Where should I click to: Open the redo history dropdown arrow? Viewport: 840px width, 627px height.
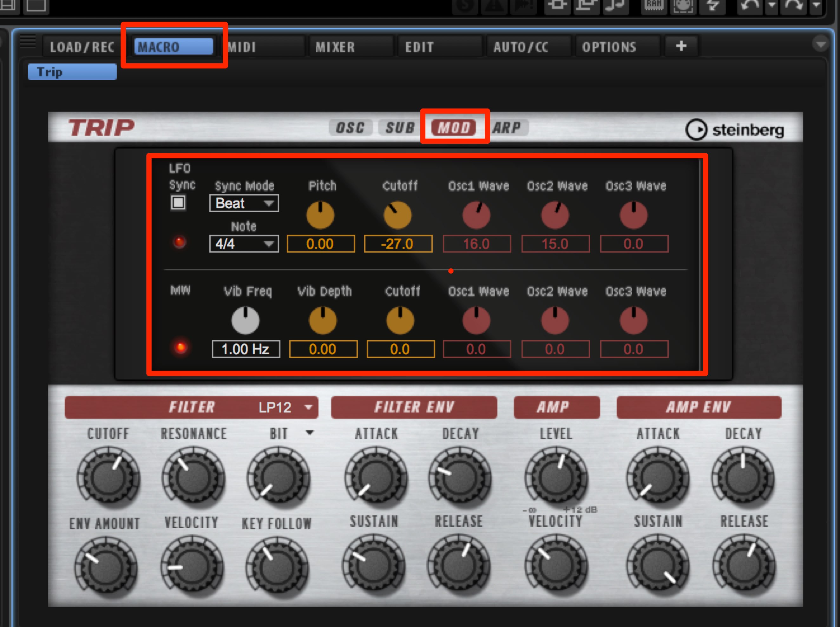point(817,6)
